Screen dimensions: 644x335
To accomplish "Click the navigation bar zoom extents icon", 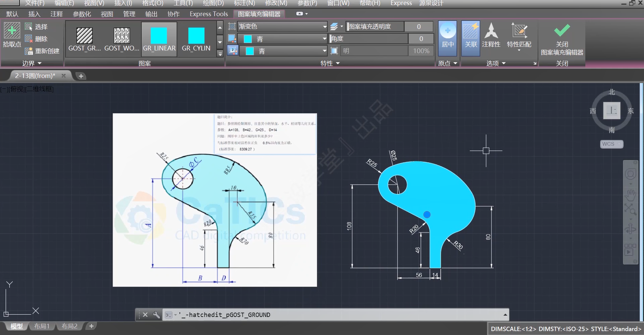I will tap(630, 209).
